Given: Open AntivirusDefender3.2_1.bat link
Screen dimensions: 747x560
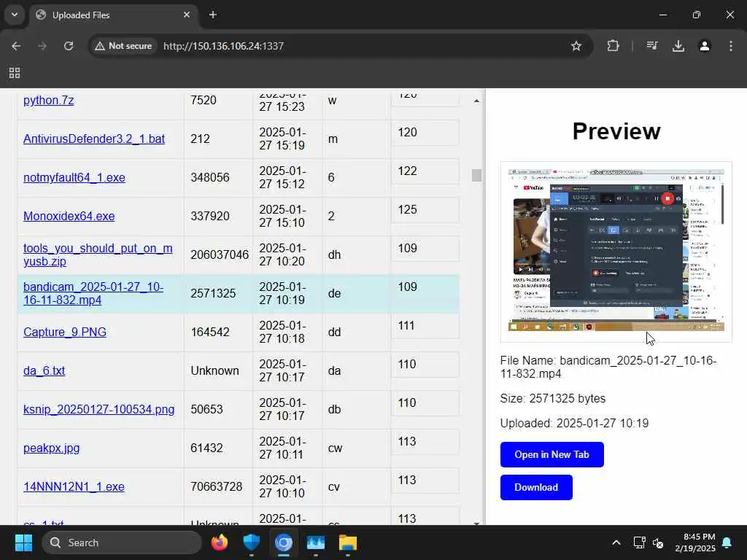Looking at the screenshot, I should coord(94,139).
